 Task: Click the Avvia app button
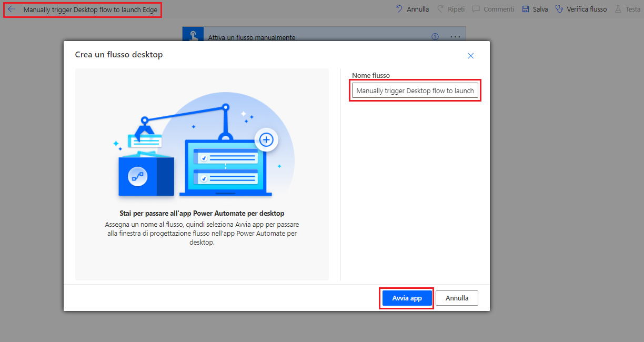point(407,298)
